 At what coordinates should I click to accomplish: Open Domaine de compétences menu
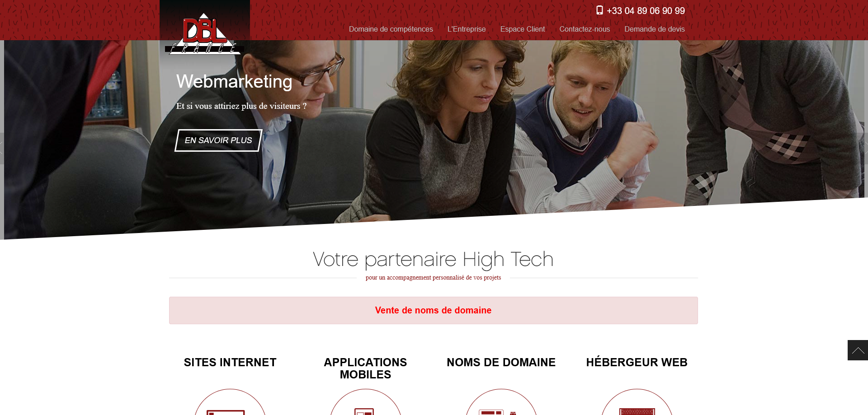[391, 29]
